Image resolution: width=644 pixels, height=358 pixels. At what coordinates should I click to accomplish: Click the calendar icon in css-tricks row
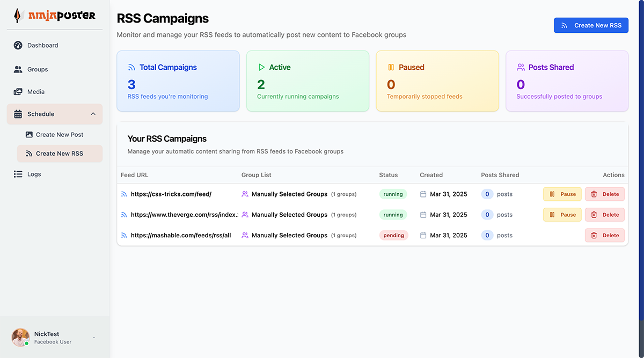coord(423,194)
